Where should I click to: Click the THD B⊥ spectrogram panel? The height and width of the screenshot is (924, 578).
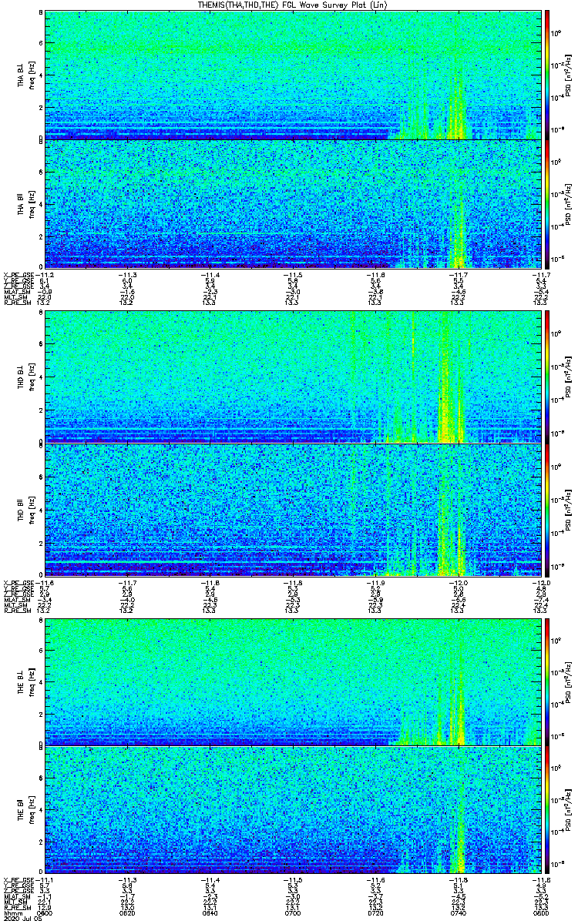click(x=293, y=378)
